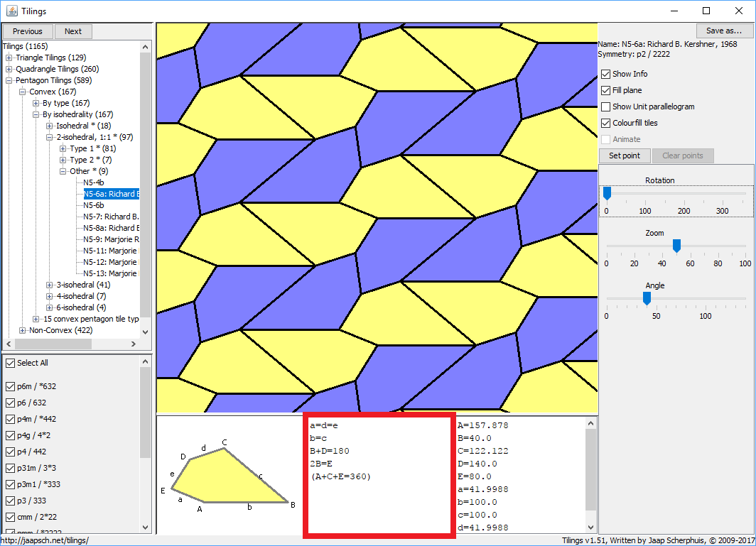This screenshot has width=756, height=546.
Task: Collapse the By isohedrality (167) node
Action: [36, 115]
